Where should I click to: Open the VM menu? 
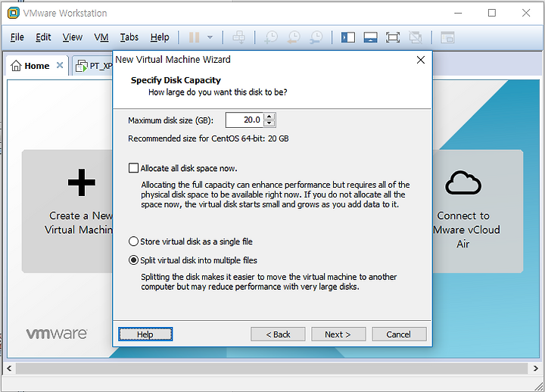pos(101,37)
